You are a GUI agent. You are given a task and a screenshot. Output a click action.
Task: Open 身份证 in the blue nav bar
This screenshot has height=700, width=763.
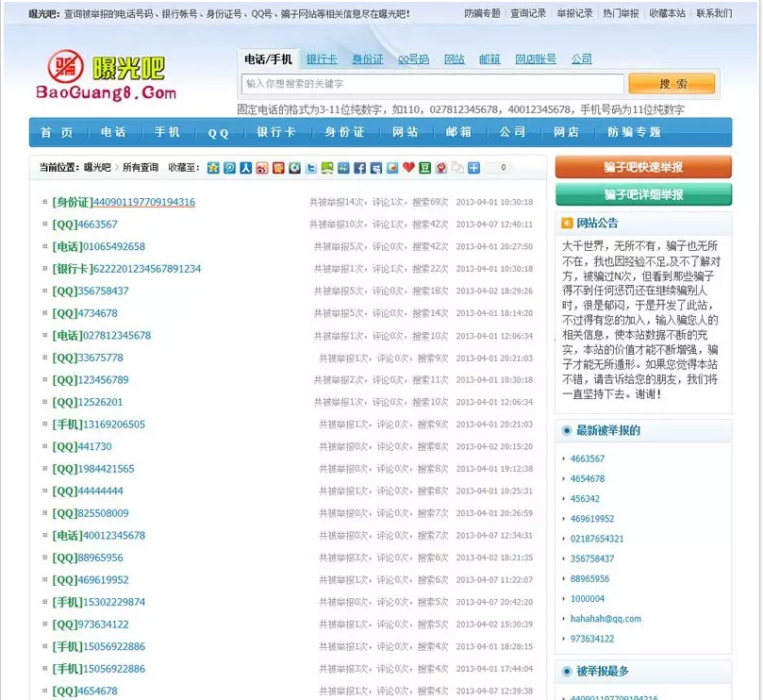pos(344,132)
